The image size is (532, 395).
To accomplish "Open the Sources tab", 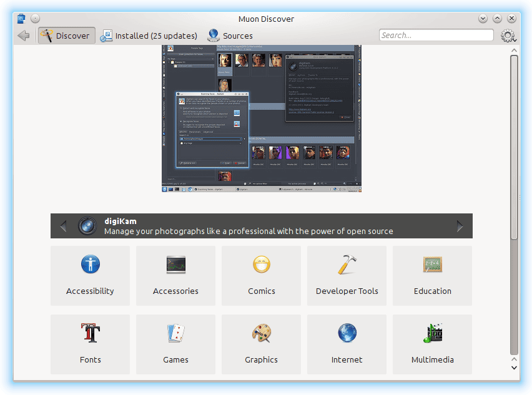I will point(230,36).
